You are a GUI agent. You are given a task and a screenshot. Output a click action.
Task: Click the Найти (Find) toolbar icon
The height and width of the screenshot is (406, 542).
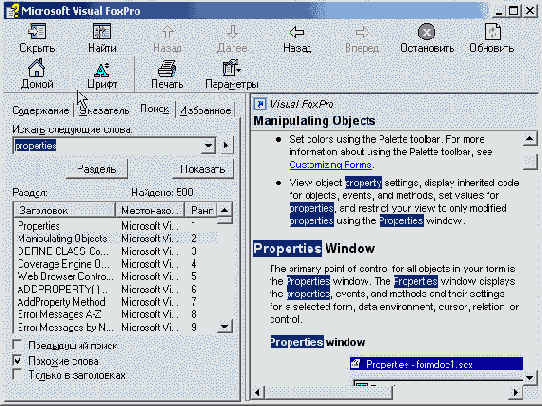[102, 32]
